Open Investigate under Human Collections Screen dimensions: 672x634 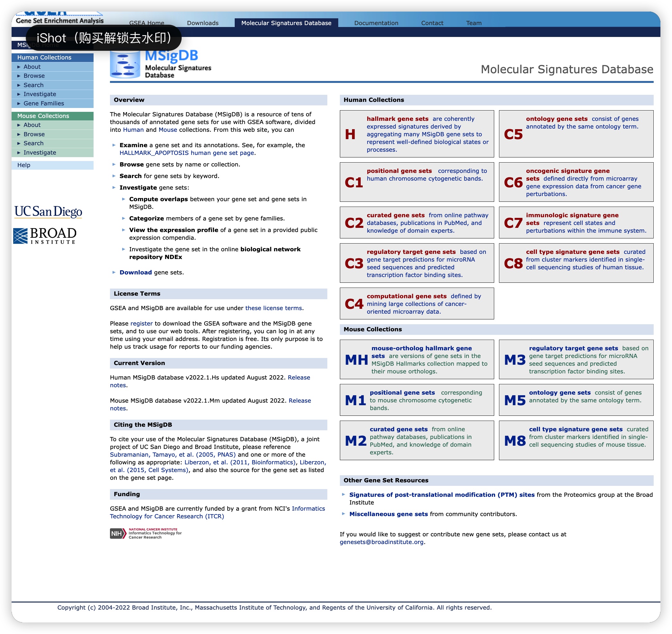pos(52,94)
